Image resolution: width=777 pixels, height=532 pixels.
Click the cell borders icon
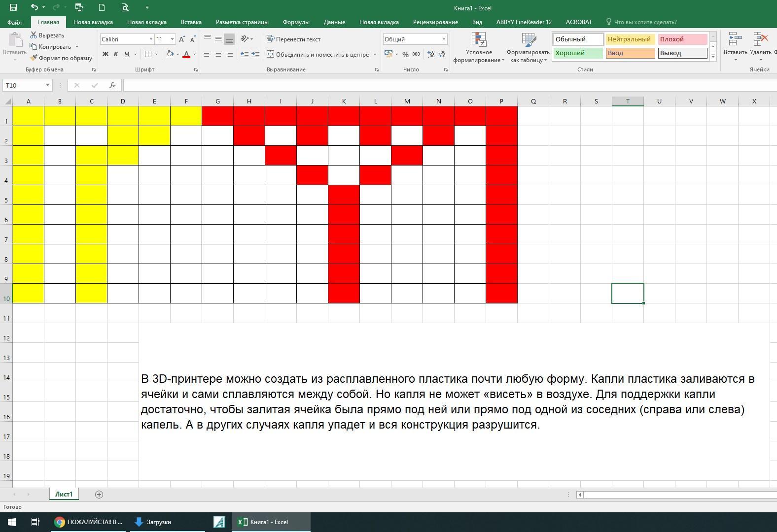pyautogui.click(x=148, y=54)
